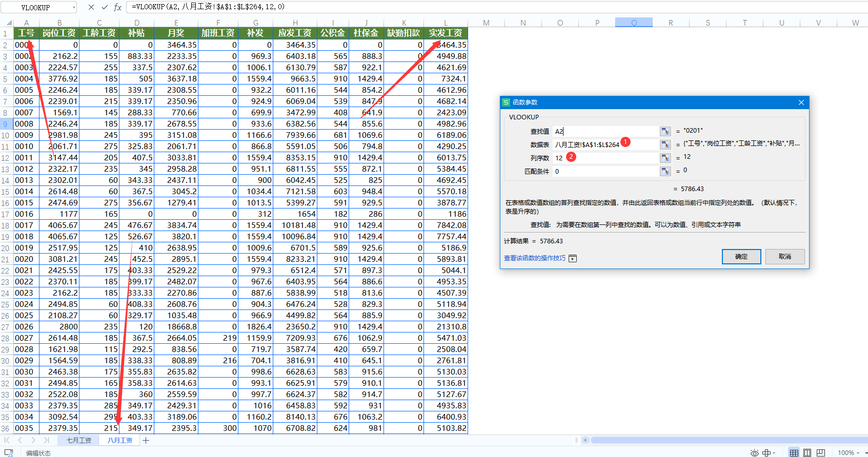Image resolution: width=868 pixels, height=457 pixels.
Task: Click into 查找值 input field
Action: coord(607,131)
